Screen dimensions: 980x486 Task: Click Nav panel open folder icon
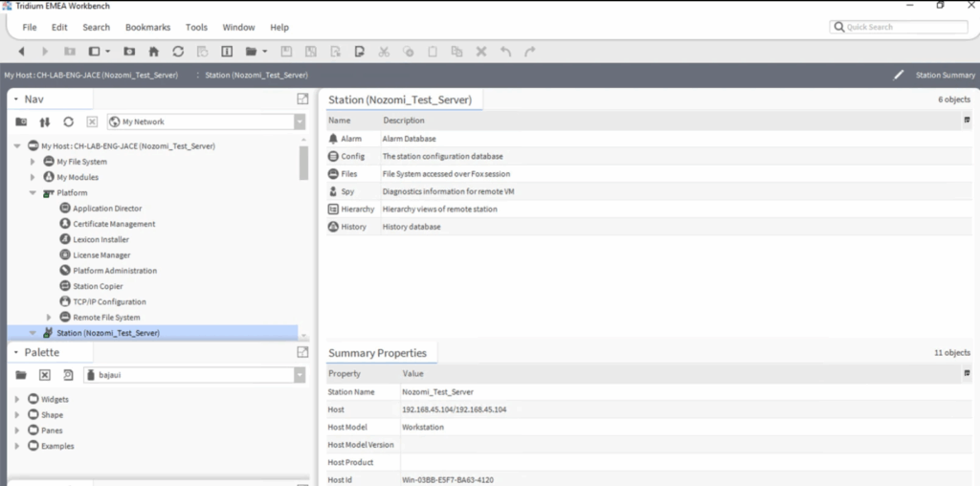(x=21, y=121)
